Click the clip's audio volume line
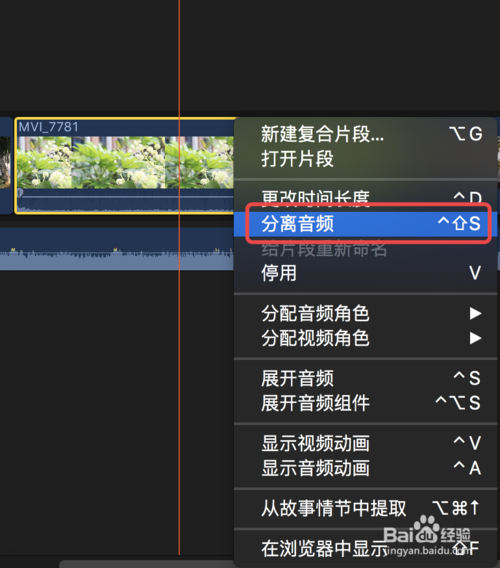The height and width of the screenshot is (568, 500). (x=125, y=197)
